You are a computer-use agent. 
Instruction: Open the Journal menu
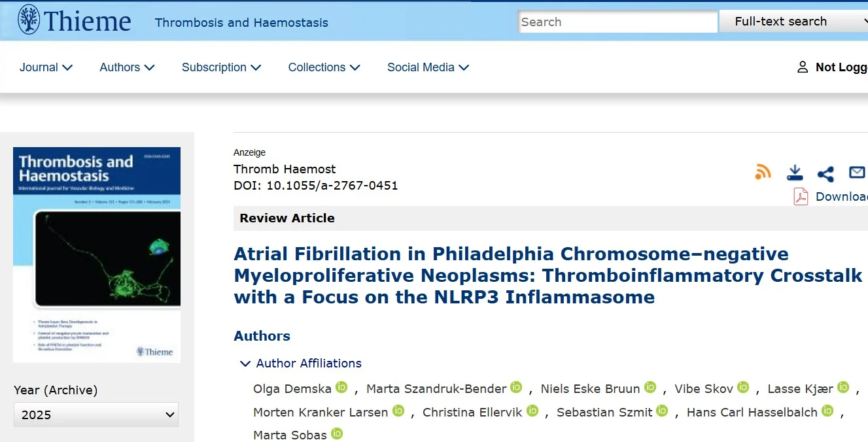[x=45, y=67]
